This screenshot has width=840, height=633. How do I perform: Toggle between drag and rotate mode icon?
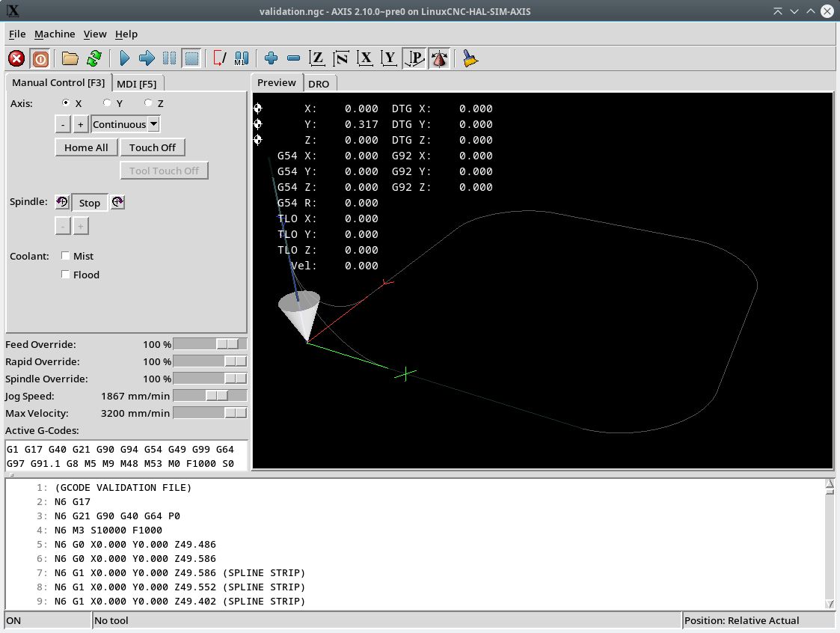click(439, 58)
